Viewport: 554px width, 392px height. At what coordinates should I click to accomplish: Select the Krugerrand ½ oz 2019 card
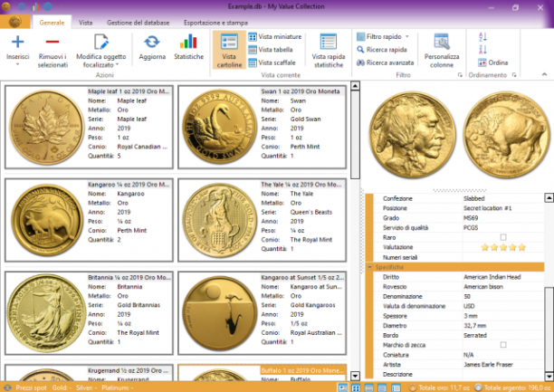click(89, 373)
